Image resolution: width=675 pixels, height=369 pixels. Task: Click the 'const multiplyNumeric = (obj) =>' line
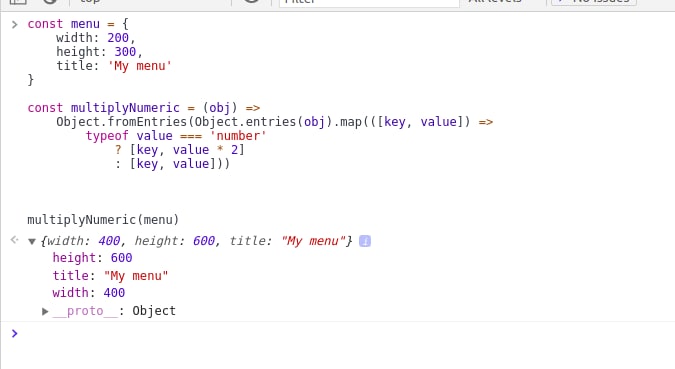click(144, 108)
